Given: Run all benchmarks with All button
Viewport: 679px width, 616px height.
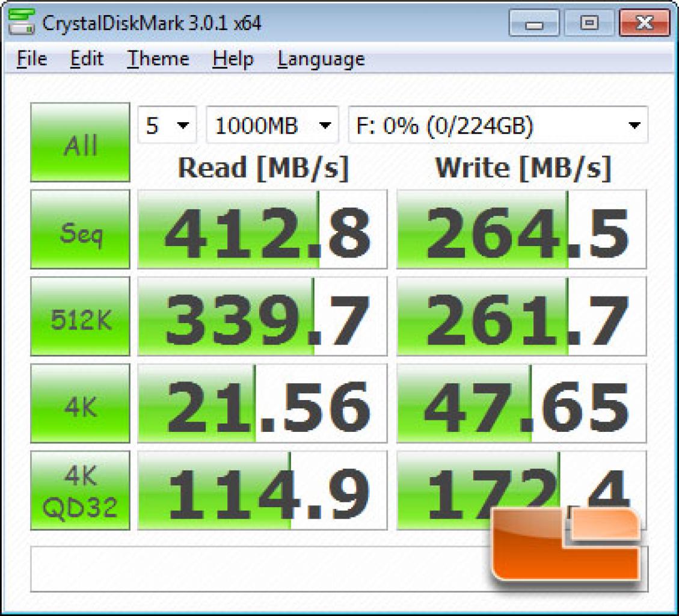Looking at the screenshot, I should coord(80,142).
